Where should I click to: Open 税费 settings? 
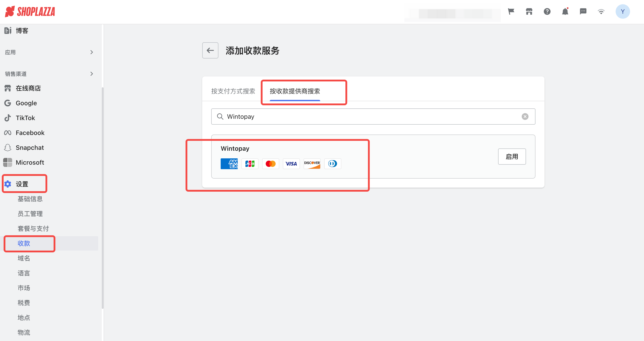click(x=24, y=303)
